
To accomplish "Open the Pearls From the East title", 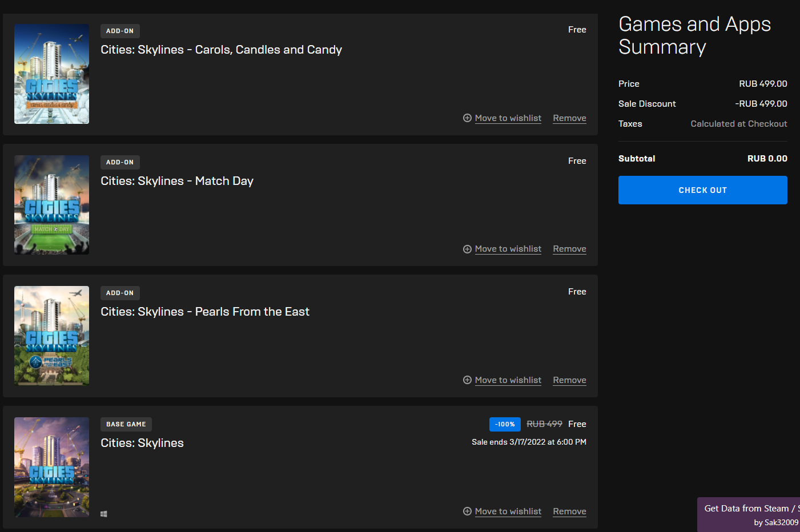I will [x=205, y=312].
